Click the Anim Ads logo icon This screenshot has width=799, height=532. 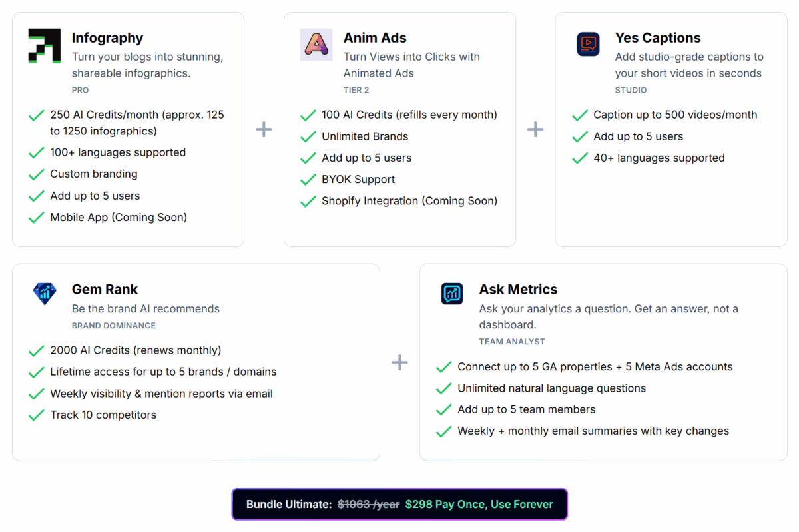coord(316,45)
